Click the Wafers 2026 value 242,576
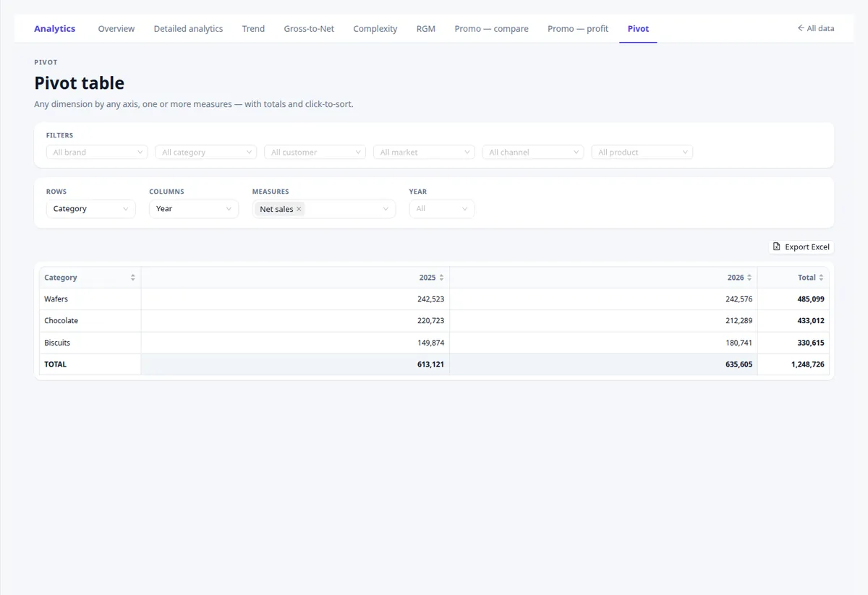 [739, 299]
